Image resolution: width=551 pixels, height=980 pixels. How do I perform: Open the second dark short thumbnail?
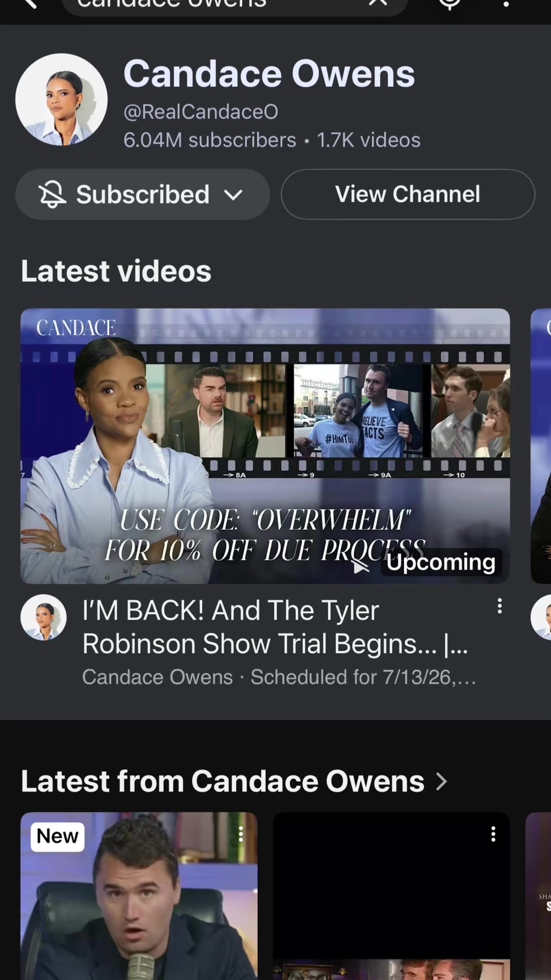pyautogui.click(x=391, y=896)
